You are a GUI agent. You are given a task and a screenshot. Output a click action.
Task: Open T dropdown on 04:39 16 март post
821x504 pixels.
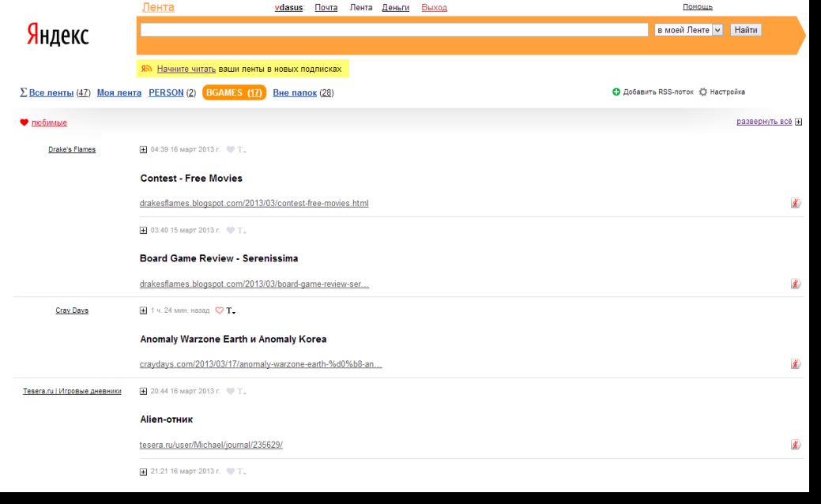pos(241,149)
